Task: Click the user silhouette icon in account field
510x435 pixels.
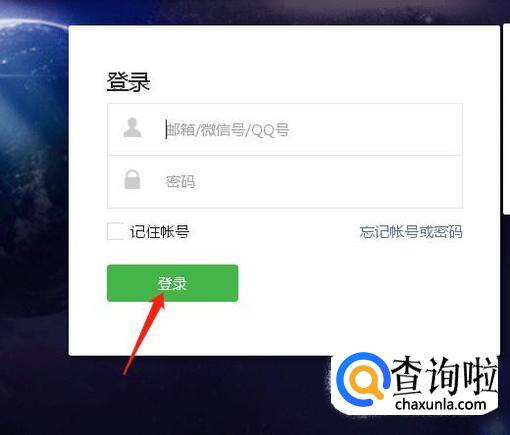Action: [x=132, y=128]
